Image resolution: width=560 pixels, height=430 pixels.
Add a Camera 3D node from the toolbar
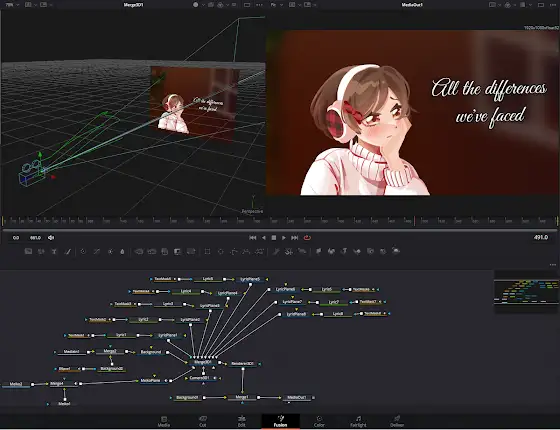(x=370, y=251)
